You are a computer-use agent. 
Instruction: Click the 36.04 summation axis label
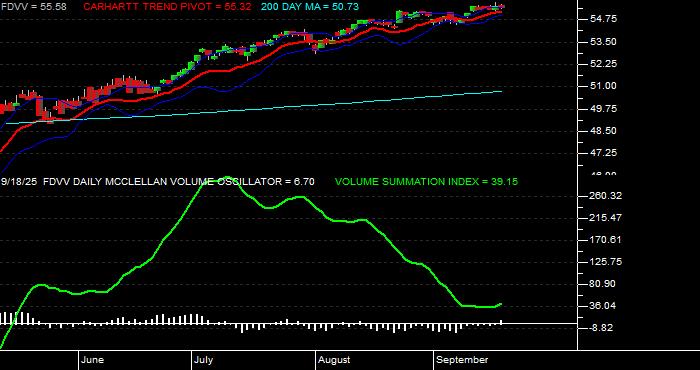[603, 306]
